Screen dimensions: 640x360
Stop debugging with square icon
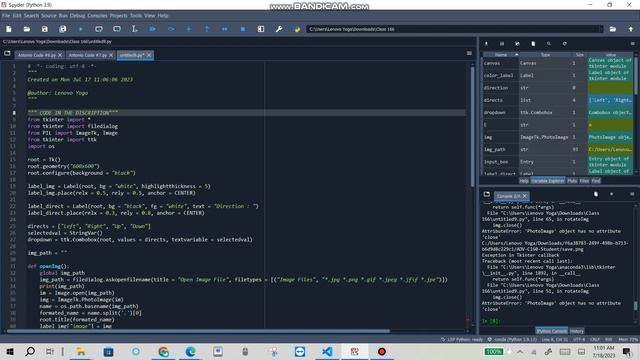(243, 29)
